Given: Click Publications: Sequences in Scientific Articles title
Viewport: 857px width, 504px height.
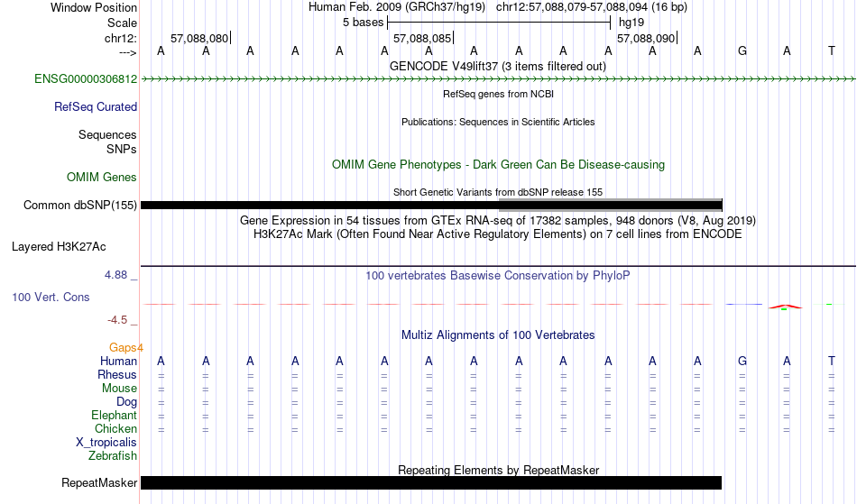Looking at the screenshot, I should 498,122.
